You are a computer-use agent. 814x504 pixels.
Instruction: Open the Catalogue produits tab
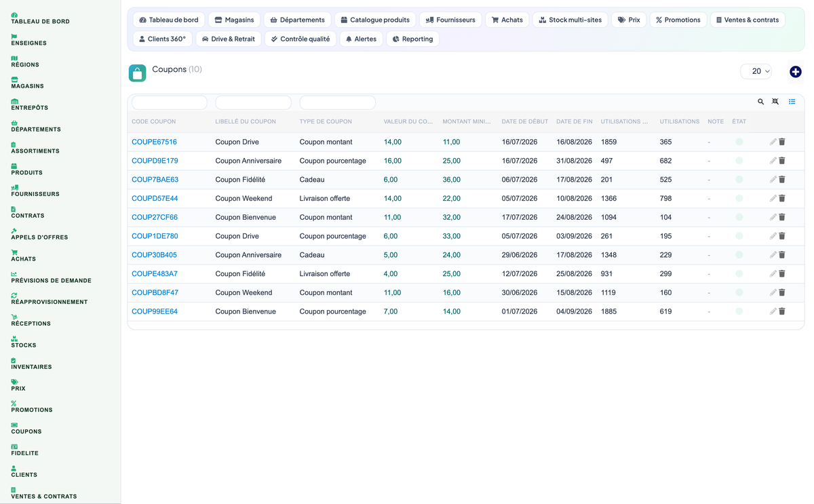pos(375,20)
